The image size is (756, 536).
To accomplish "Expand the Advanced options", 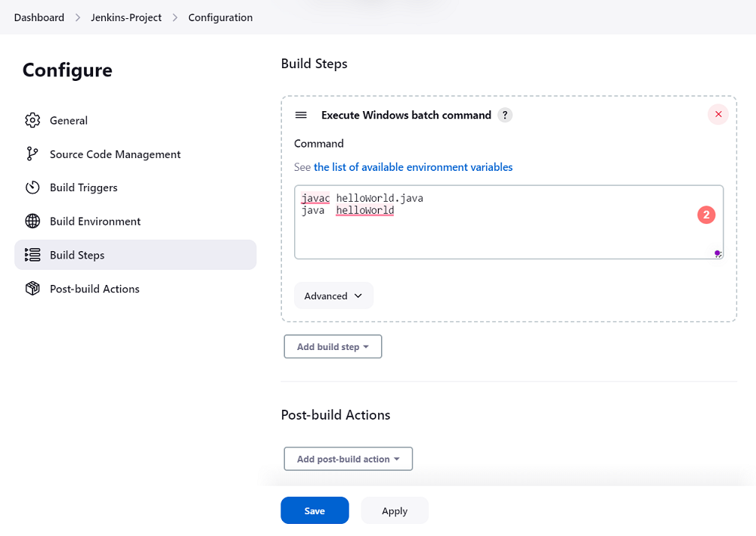I will point(333,296).
